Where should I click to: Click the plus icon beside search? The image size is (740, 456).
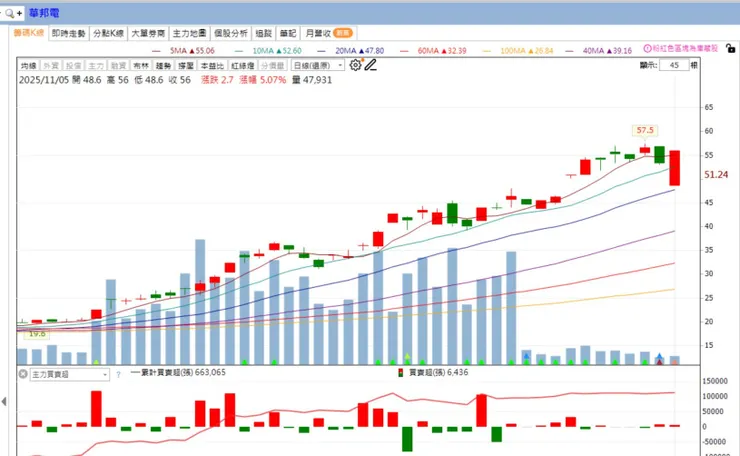(x=19, y=13)
